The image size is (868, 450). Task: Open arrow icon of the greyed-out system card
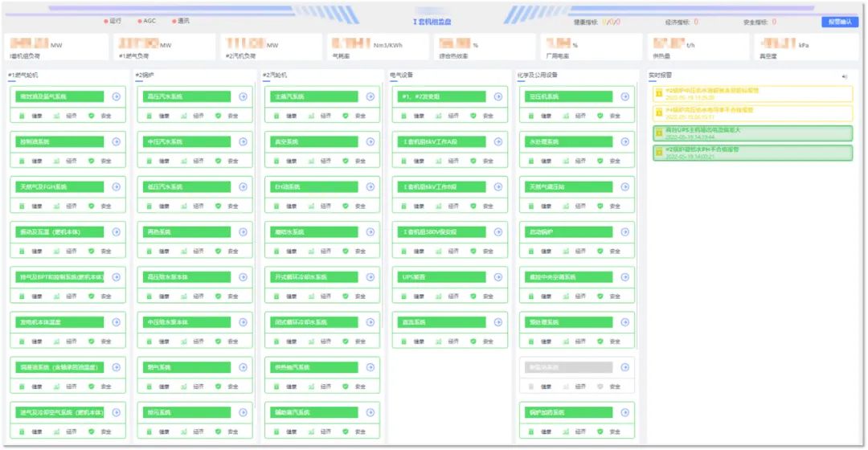[624, 367]
